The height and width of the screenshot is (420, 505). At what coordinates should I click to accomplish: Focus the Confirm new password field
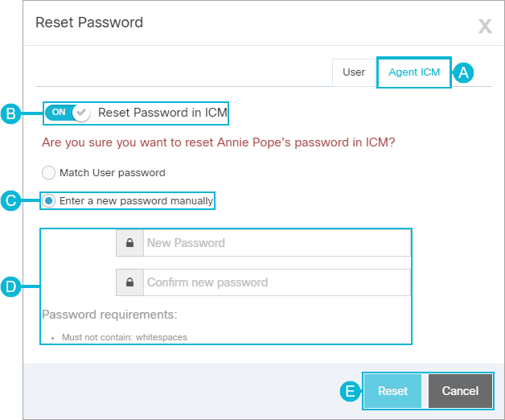tap(277, 282)
